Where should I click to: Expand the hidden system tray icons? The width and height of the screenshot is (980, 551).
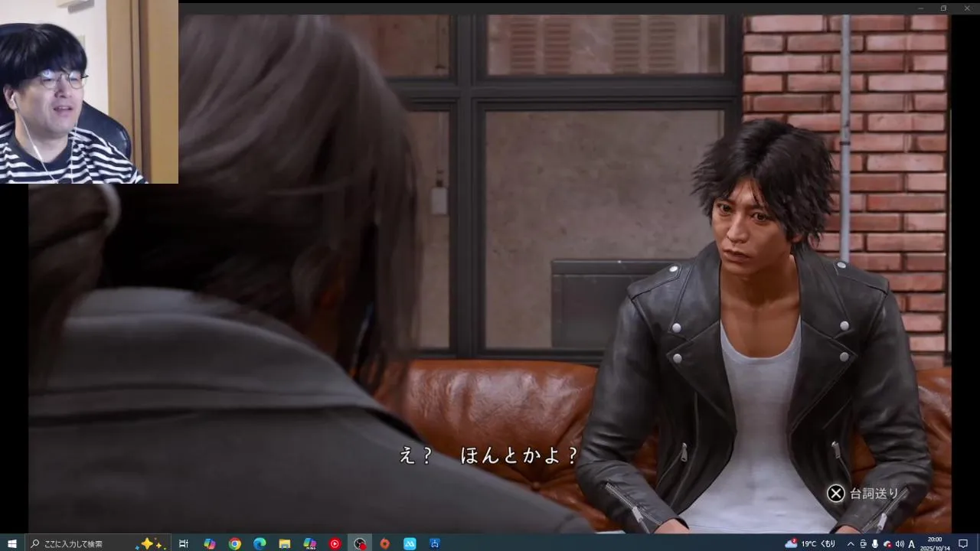pos(850,543)
